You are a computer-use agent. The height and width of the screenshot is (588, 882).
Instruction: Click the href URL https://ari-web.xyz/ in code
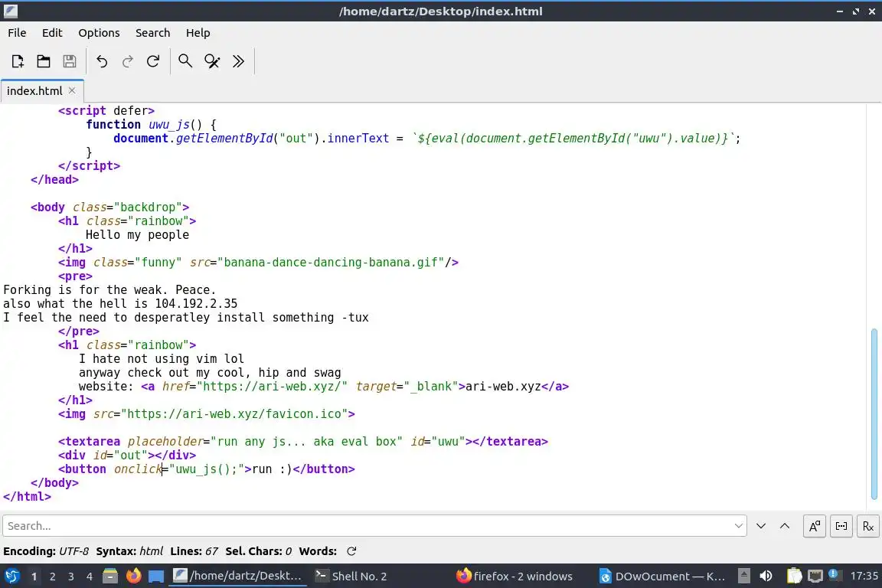point(273,387)
